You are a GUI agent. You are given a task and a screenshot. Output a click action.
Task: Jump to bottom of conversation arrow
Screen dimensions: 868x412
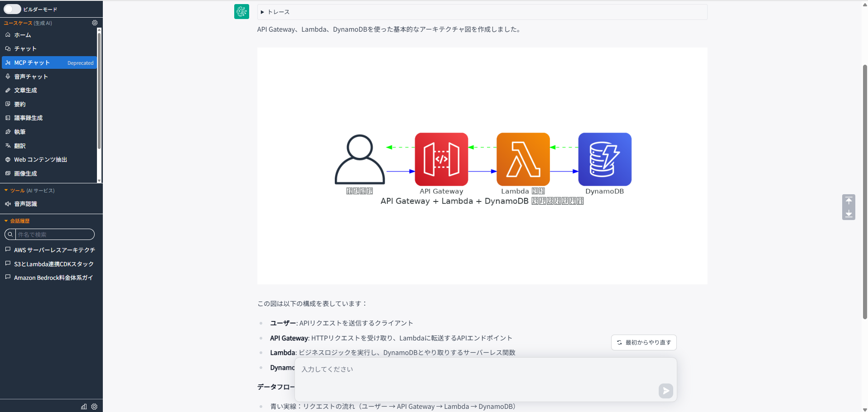849,214
